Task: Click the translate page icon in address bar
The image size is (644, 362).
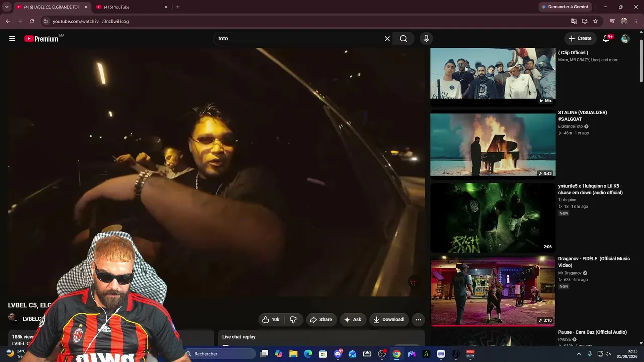Action: point(574,21)
